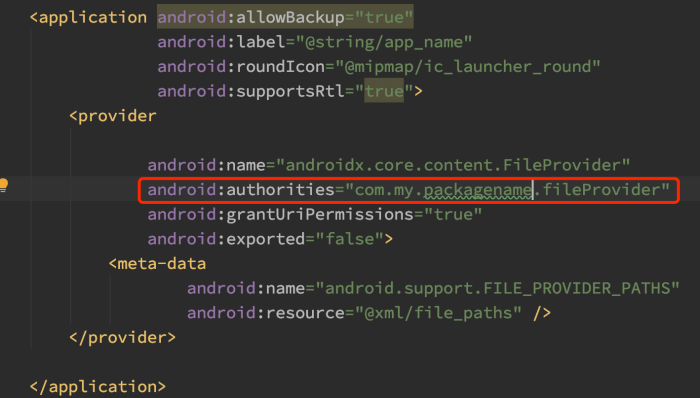Click the closing provider tag
This screenshot has width=700, height=398.
tap(123, 337)
